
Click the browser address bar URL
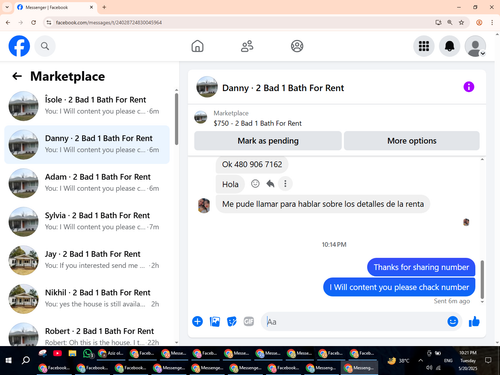[109, 23]
